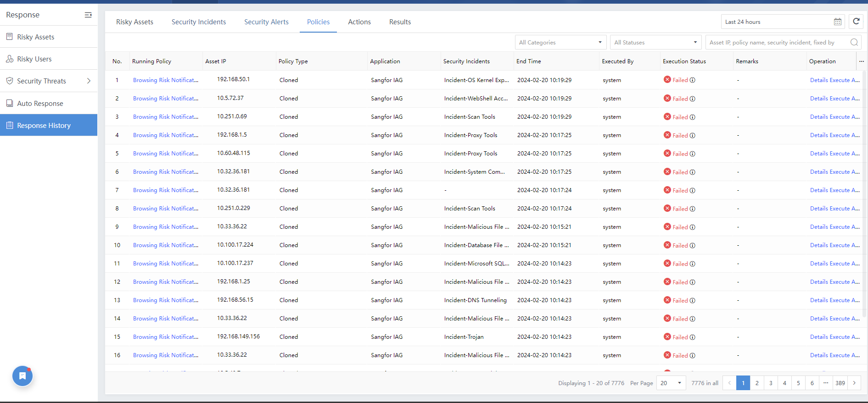
Task: Collapse the Response sidebar menu icon
Action: pyautogui.click(x=88, y=15)
